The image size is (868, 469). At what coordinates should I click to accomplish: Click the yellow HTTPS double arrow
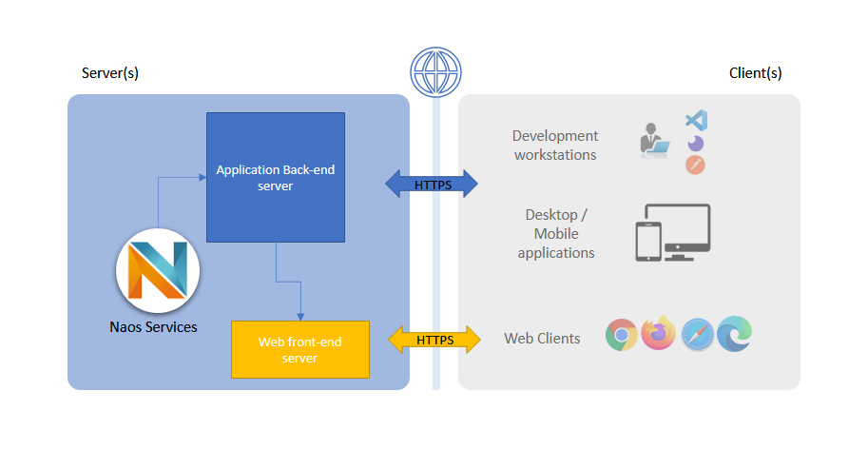(x=434, y=340)
